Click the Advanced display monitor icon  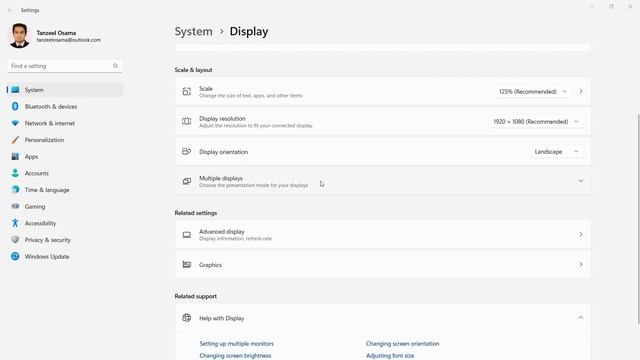pyautogui.click(x=187, y=235)
